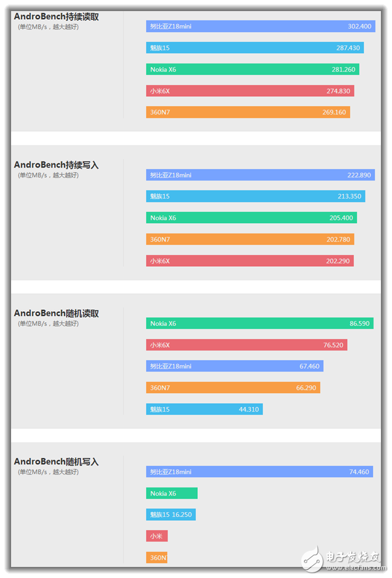Click the Nokia X6 bar showing 205.400
The image size is (392, 578).
click(251, 218)
